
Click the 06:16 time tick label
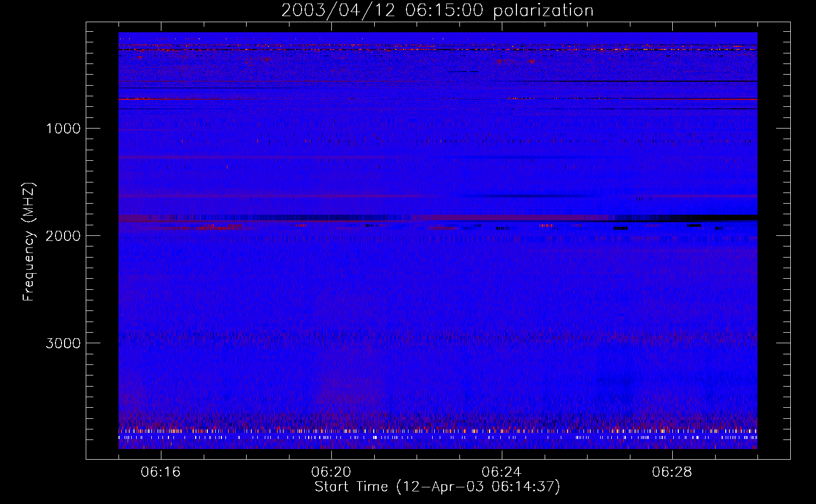click(x=160, y=472)
